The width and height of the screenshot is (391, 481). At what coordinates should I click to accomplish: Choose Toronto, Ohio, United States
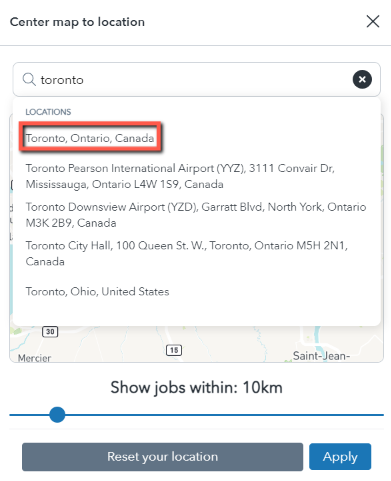tap(97, 292)
